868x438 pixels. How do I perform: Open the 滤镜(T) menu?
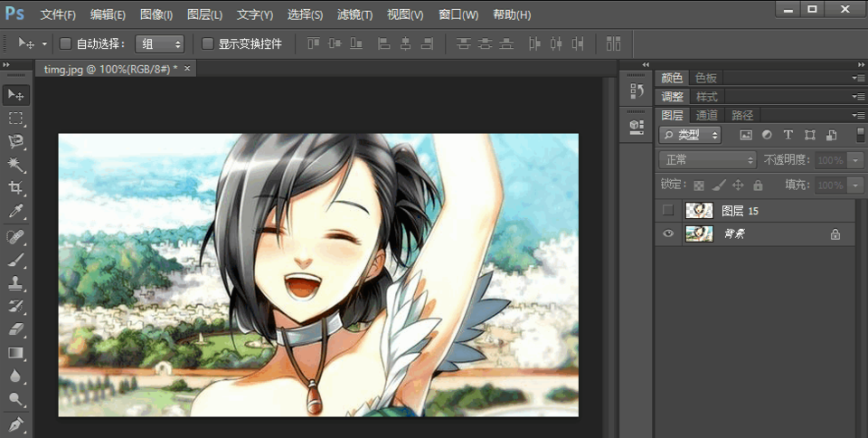[354, 15]
